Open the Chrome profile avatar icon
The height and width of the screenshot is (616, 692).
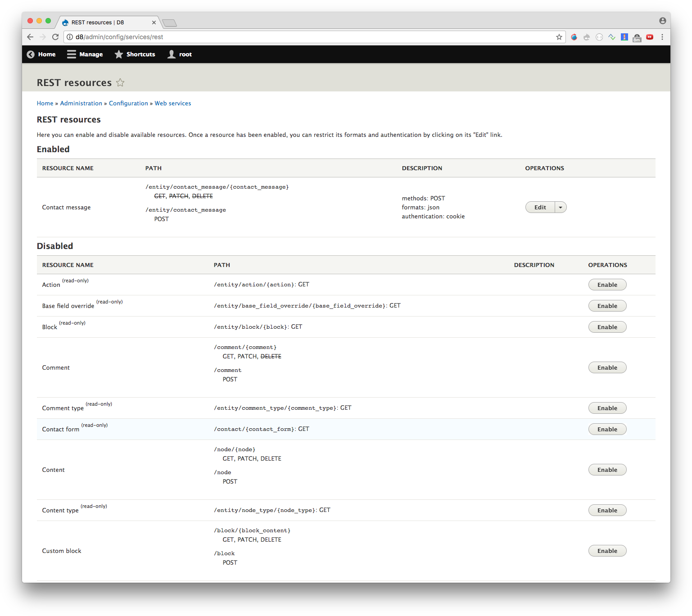pyautogui.click(x=663, y=21)
